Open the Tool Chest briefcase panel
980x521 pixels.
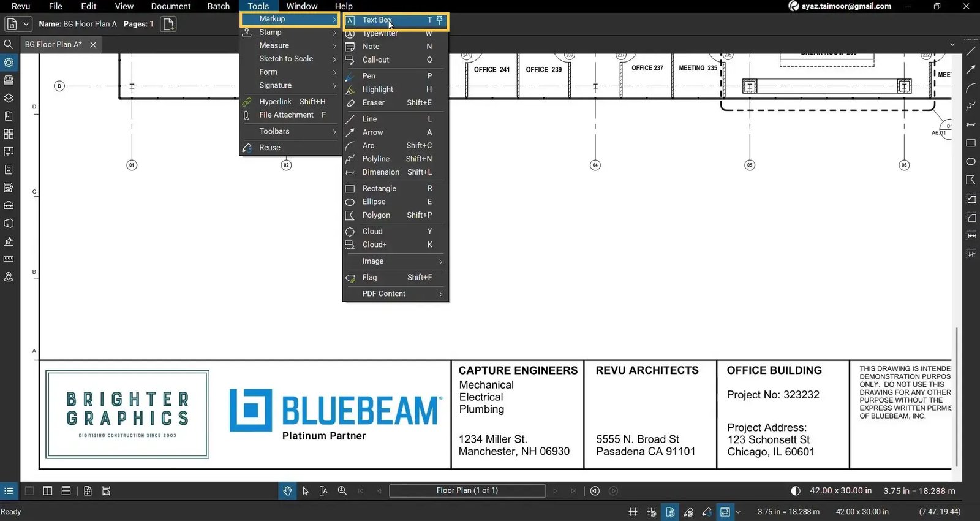click(x=9, y=205)
